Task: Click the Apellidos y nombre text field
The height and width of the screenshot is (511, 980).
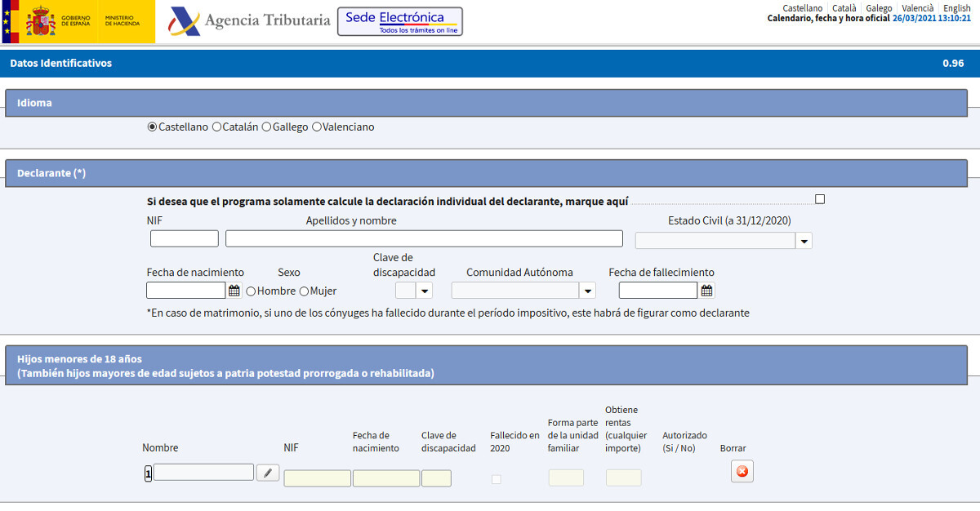Action: click(x=424, y=238)
